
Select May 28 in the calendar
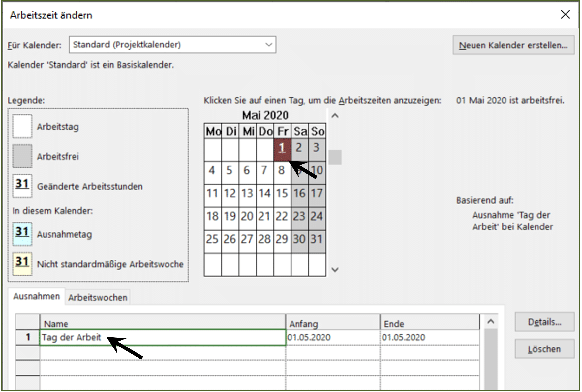265,241
